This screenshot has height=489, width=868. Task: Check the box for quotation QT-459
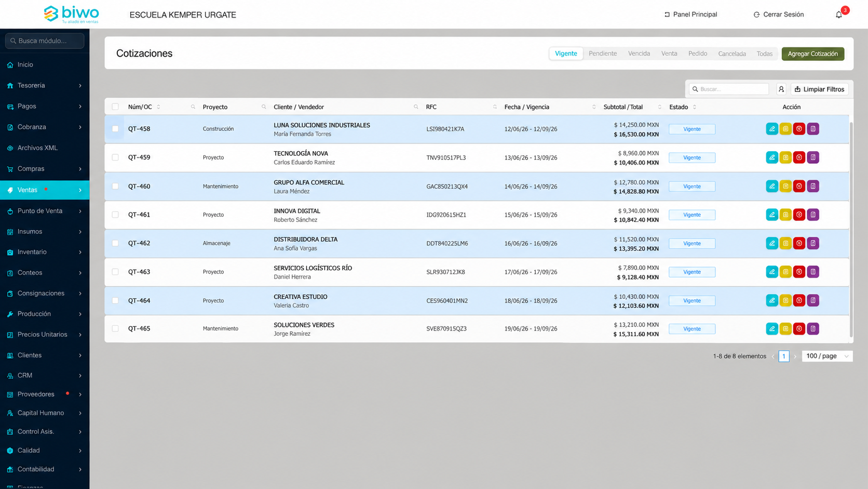click(115, 157)
